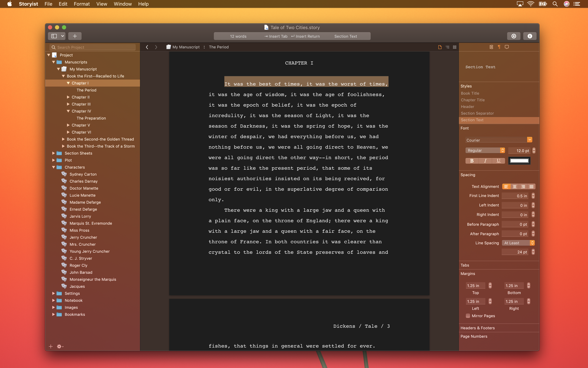Set text alignment to left

click(x=506, y=186)
